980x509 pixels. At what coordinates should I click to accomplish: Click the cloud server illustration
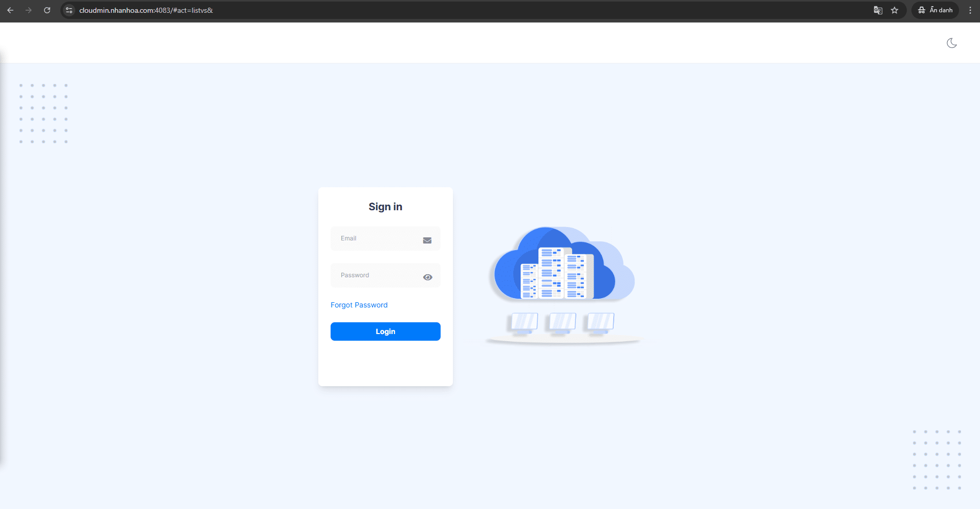pos(562,265)
